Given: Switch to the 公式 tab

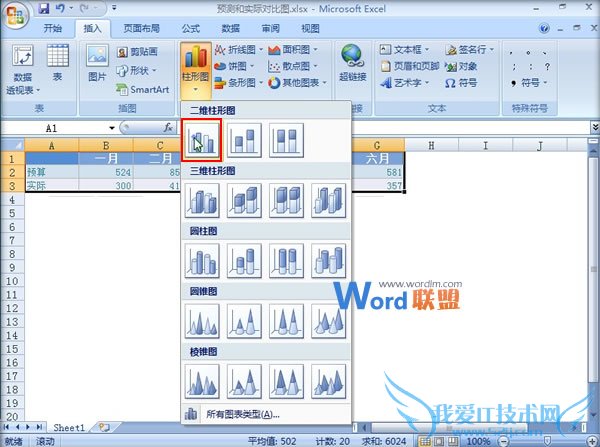Looking at the screenshot, I should [191, 28].
